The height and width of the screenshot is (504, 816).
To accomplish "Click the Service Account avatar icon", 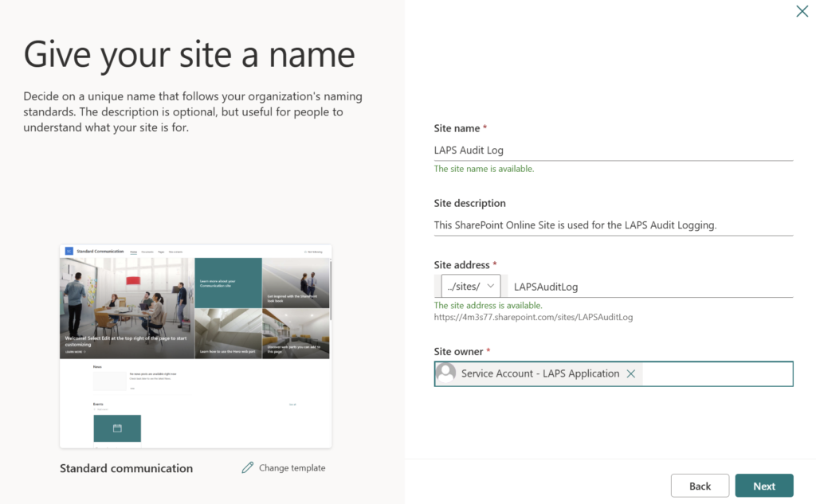I will 446,373.
